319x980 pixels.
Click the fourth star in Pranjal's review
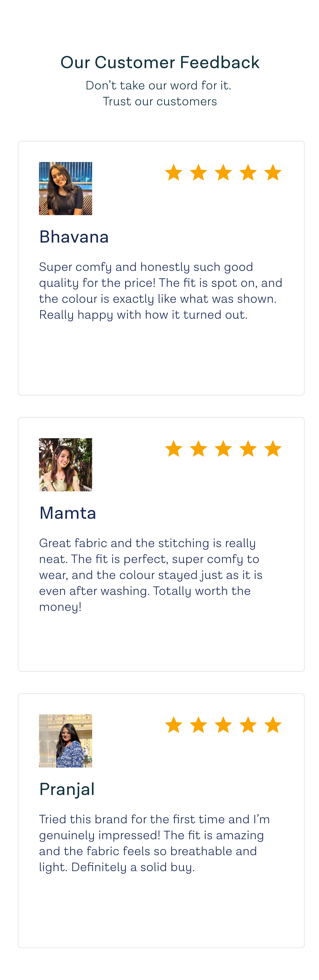pos(248,725)
